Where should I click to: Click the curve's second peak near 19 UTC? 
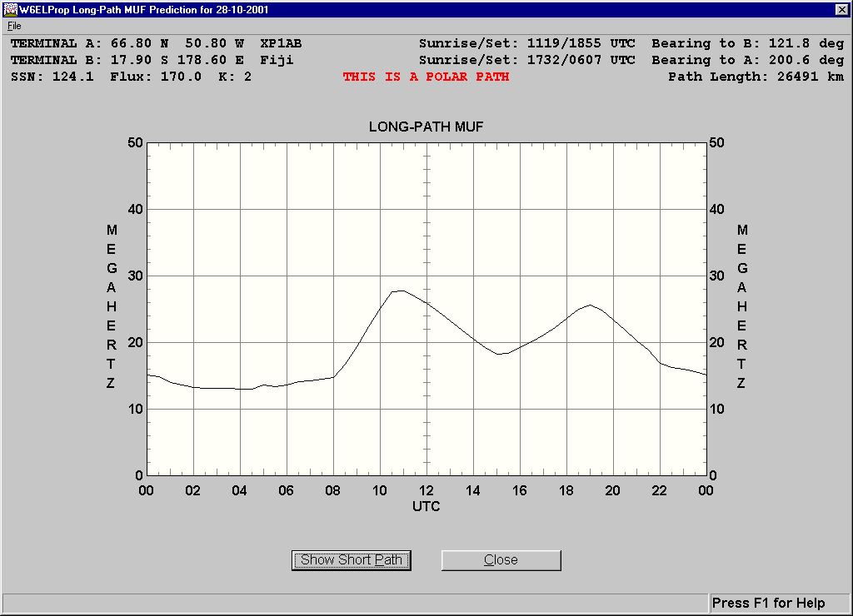(x=591, y=305)
